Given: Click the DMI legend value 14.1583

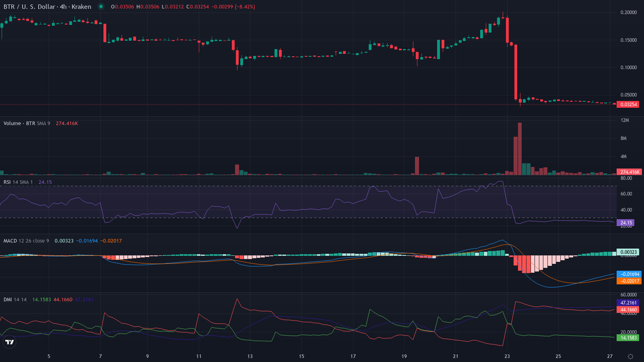Looking at the screenshot, I should [x=42, y=300].
